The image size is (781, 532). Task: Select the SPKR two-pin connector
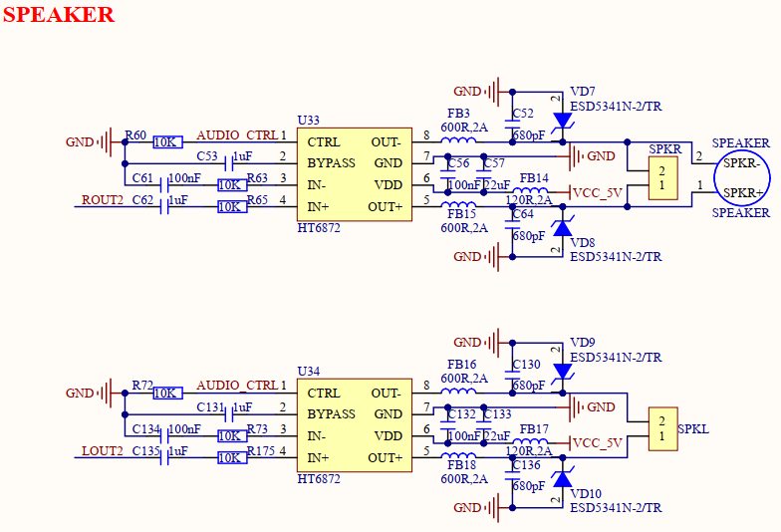click(x=662, y=178)
